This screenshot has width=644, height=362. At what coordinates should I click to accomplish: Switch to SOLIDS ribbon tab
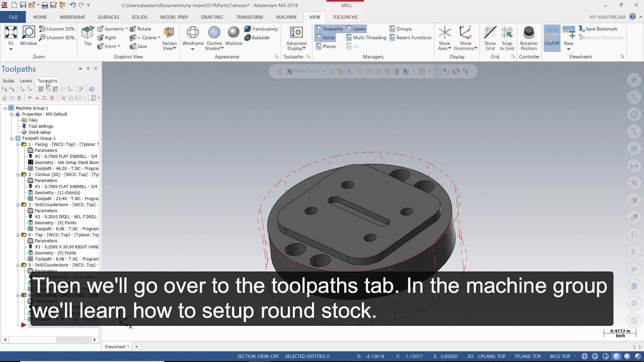[x=139, y=17]
